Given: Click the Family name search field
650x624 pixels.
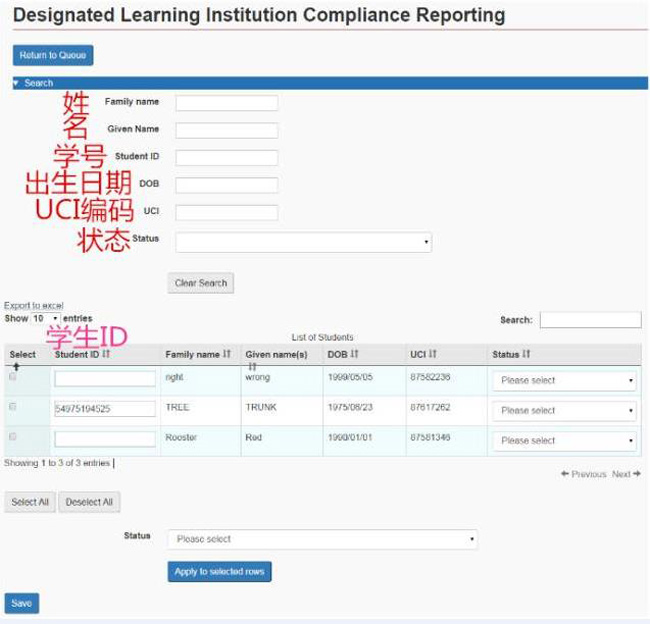Looking at the screenshot, I should pos(227,102).
